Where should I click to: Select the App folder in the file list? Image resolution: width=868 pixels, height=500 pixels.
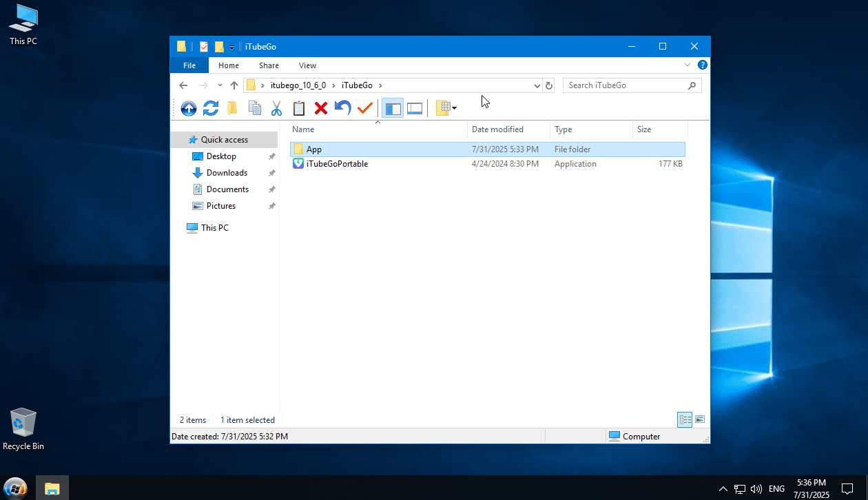(488, 149)
